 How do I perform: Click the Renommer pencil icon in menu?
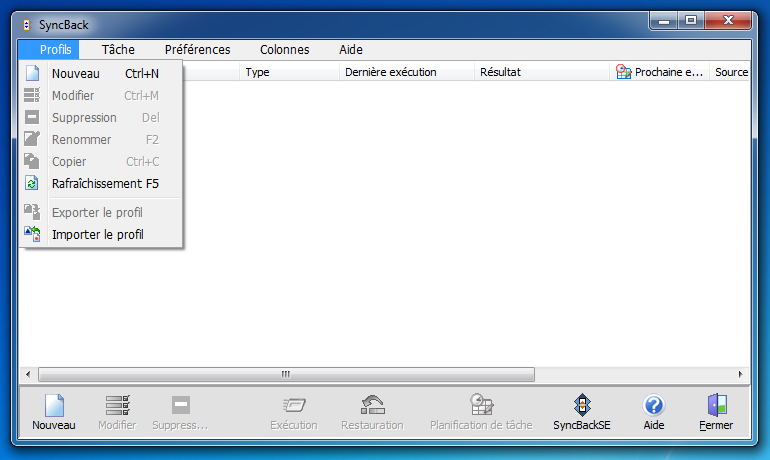(32, 139)
